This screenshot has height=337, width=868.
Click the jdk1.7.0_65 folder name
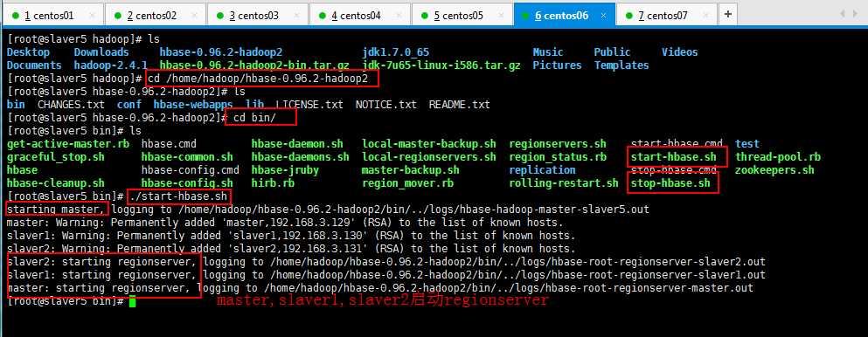tap(396, 52)
